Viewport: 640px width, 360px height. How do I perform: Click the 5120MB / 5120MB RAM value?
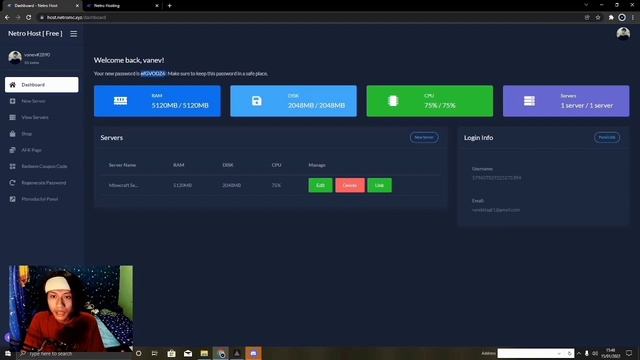[180, 105]
